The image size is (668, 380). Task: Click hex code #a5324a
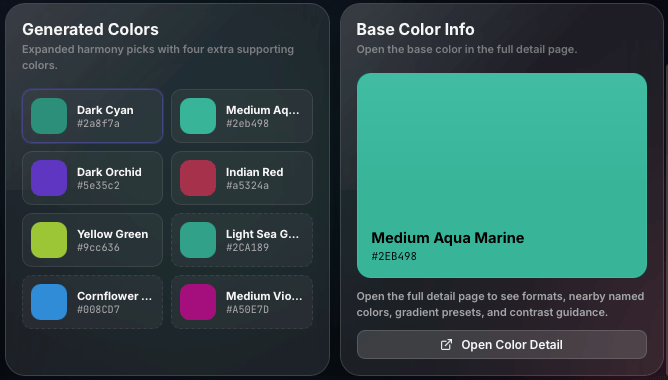coord(248,186)
